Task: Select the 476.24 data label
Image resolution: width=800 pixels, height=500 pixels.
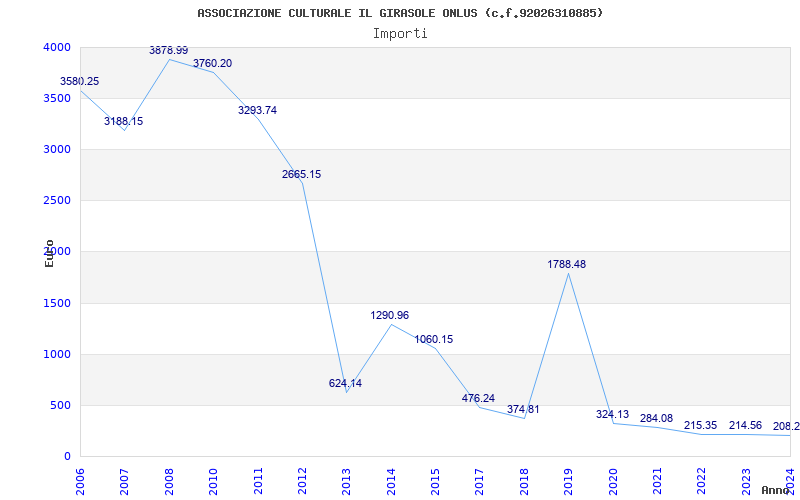Action: pos(479,398)
